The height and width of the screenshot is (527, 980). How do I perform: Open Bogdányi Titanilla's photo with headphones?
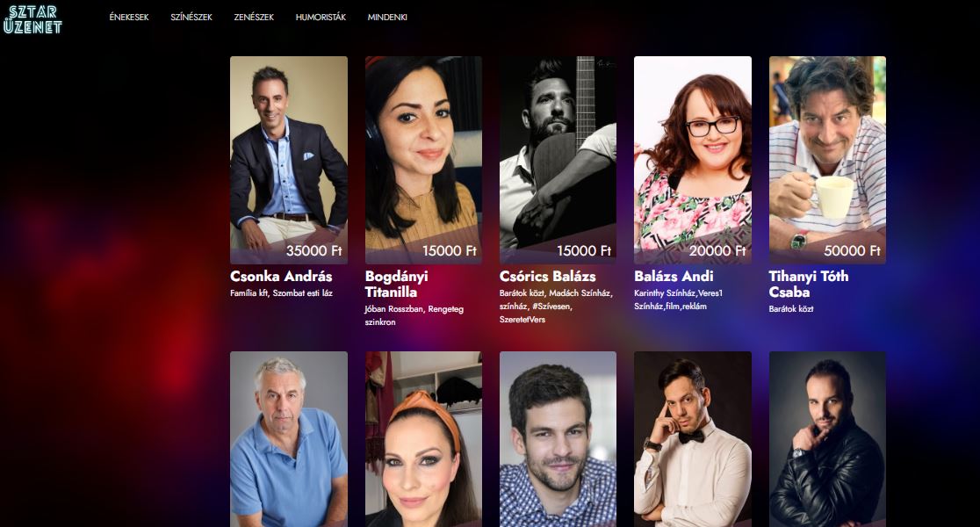424,160
